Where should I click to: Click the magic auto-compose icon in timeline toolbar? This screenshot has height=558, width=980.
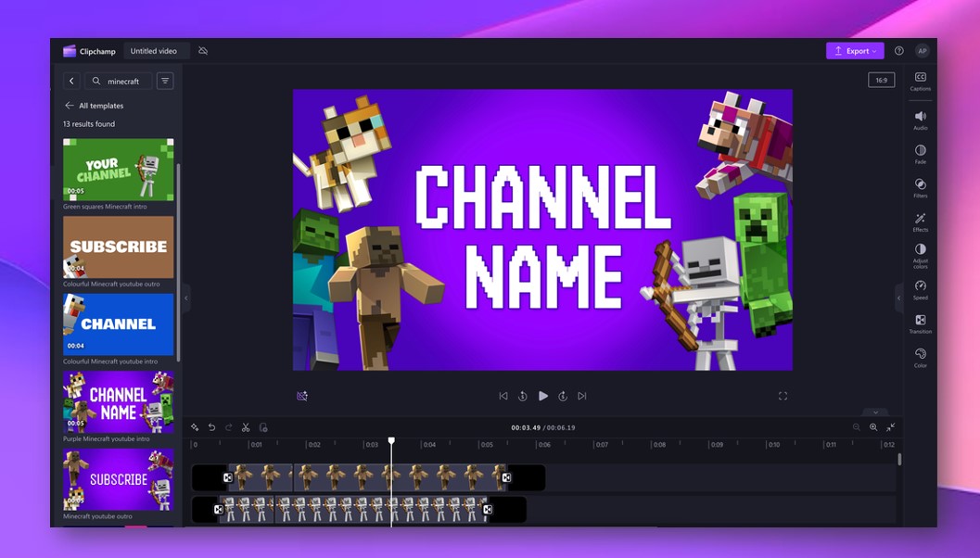[x=195, y=427]
